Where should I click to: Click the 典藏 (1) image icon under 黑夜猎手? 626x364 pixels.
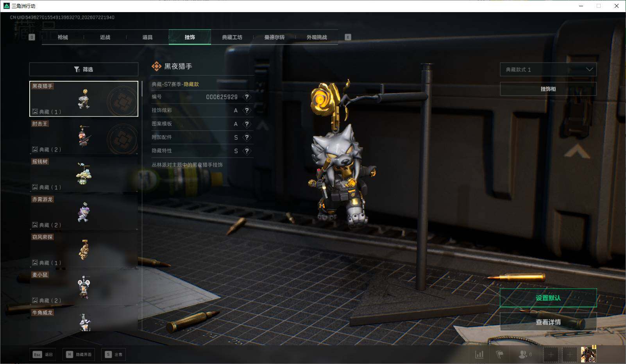(x=35, y=112)
